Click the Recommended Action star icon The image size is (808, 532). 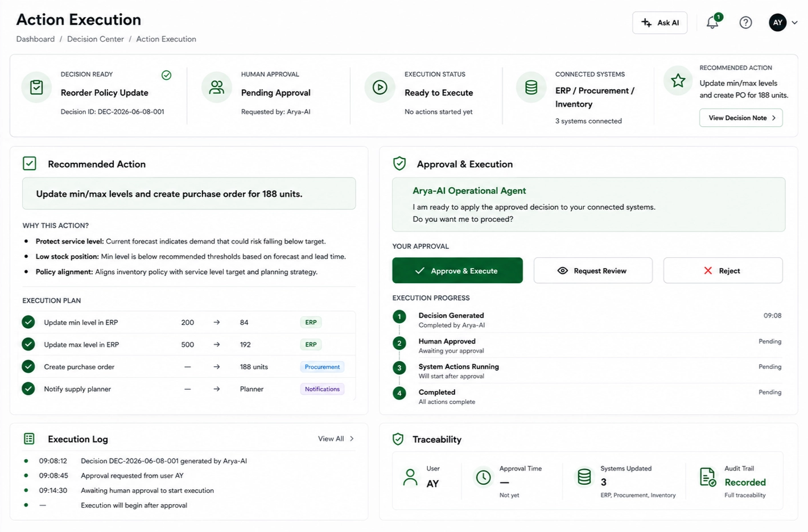click(x=678, y=81)
